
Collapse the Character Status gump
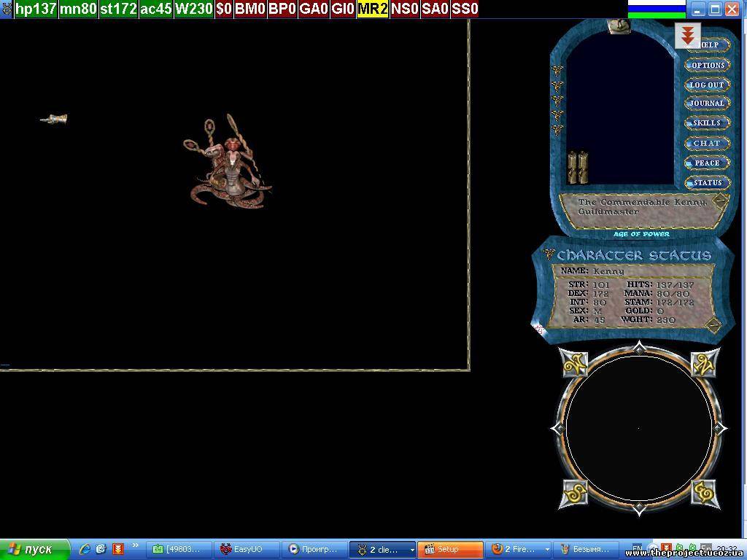tap(713, 324)
